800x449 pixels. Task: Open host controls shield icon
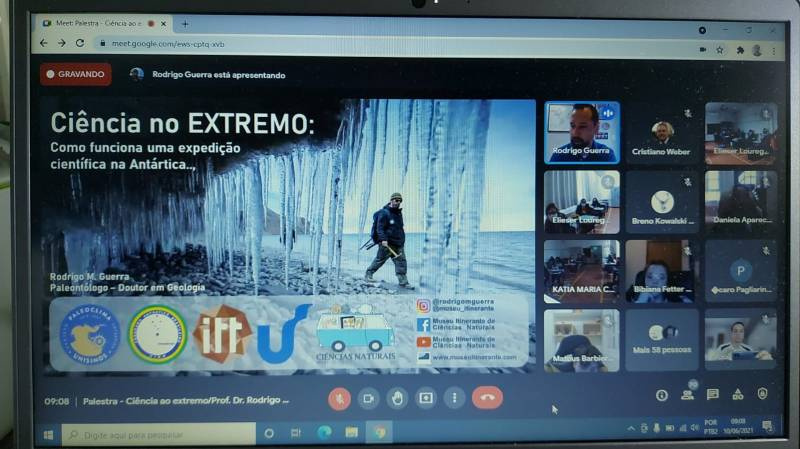coord(762,393)
